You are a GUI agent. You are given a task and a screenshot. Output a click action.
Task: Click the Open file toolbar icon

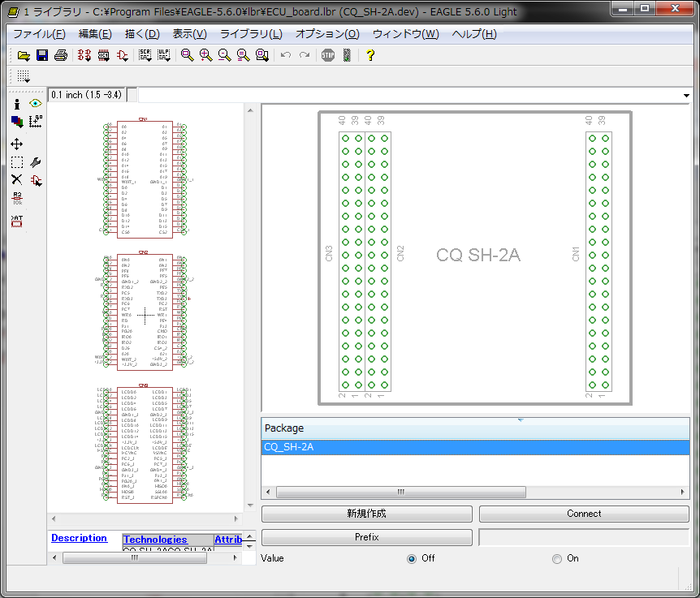pos(24,55)
